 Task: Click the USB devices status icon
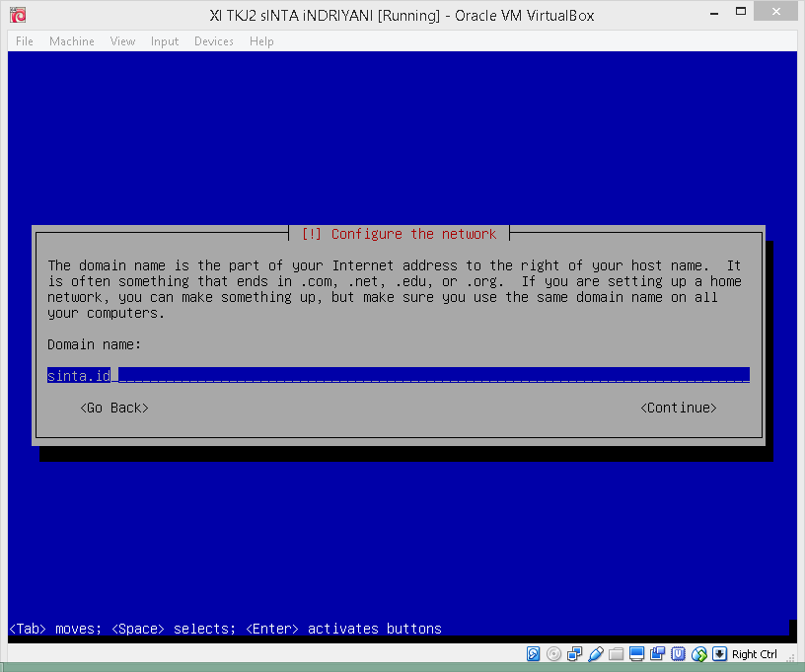pyautogui.click(x=596, y=653)
